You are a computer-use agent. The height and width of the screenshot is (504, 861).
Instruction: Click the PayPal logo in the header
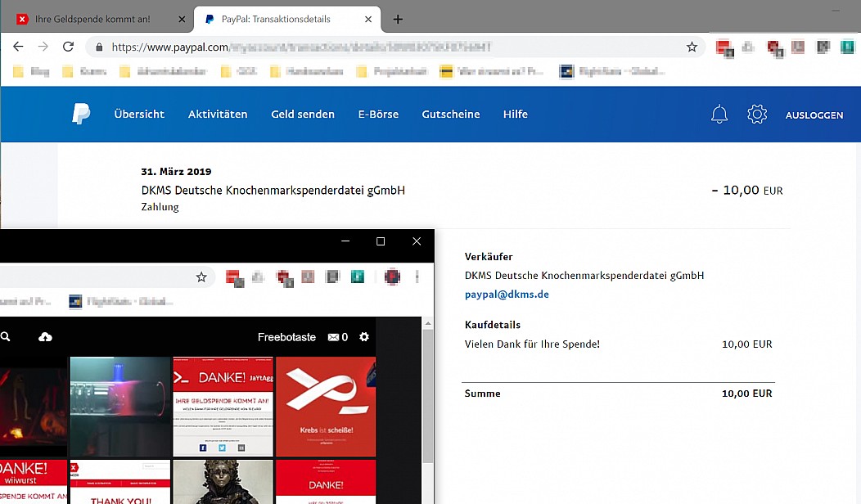tap(81, 114)
